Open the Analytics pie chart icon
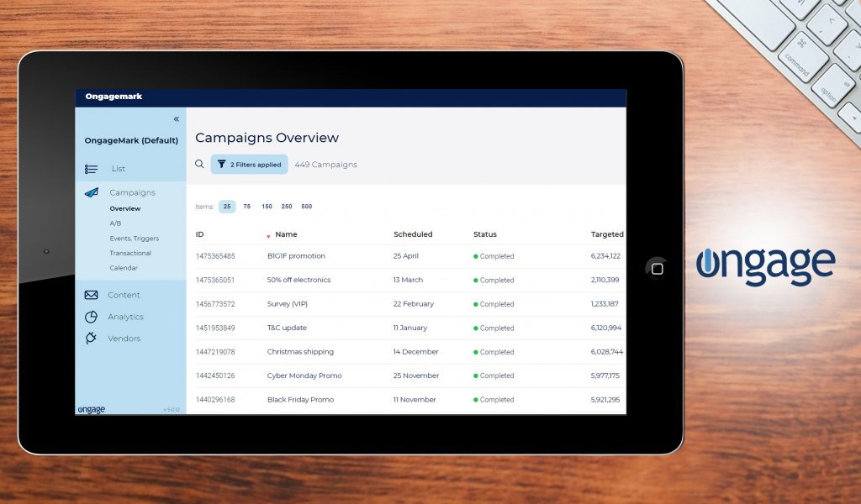861x504 pixels. pos(91,317)
